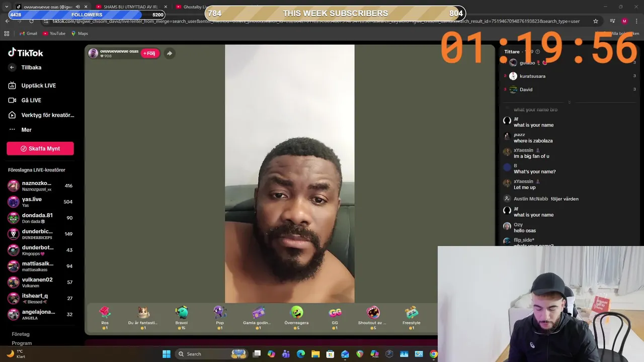Image resolution: width=644 pixels, height=362 pixels.
Task: Open suggested creator naznozko...
Action: [x=40, y=186]
